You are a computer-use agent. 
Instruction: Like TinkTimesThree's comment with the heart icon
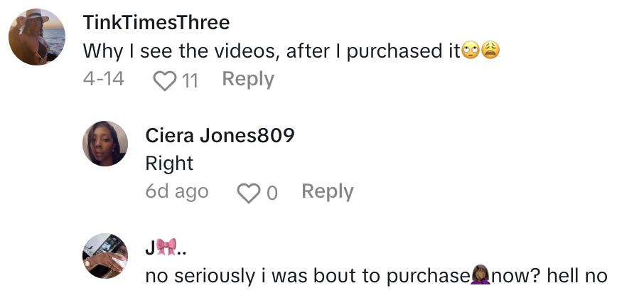(164, 80)
